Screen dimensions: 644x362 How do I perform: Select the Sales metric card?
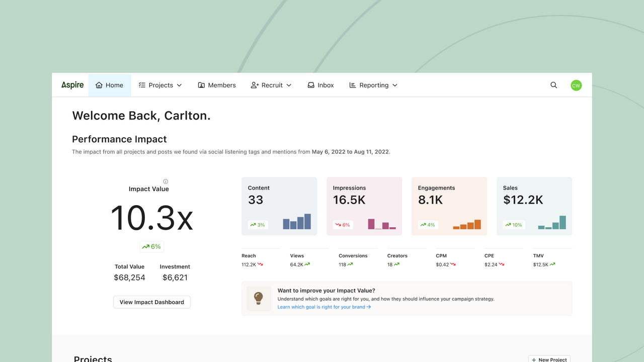pos(534,206)
